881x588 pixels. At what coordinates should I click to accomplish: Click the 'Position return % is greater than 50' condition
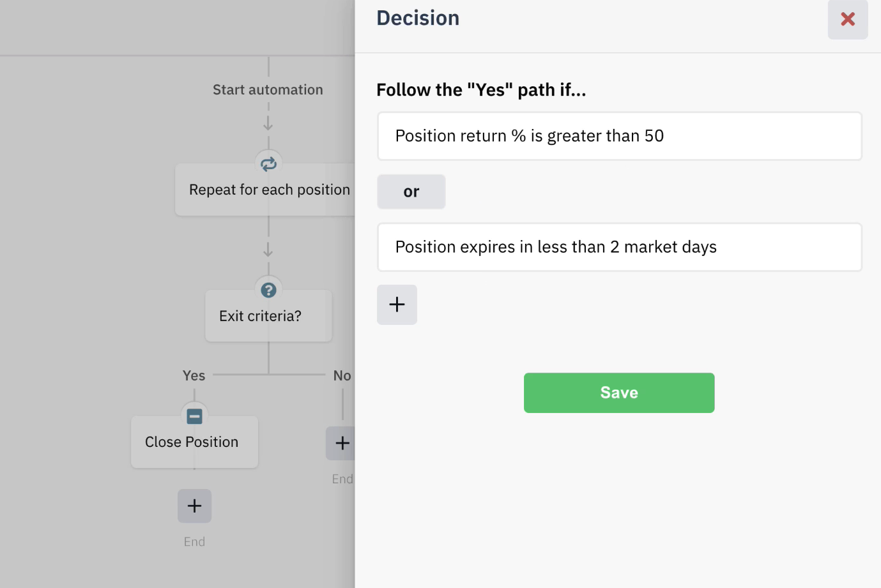pos(618,135)
